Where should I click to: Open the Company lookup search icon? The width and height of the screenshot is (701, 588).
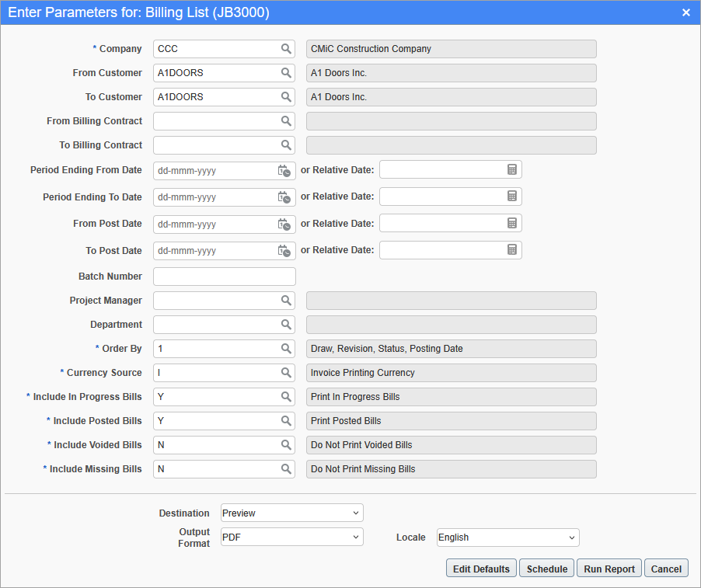(x=286, y=49)
